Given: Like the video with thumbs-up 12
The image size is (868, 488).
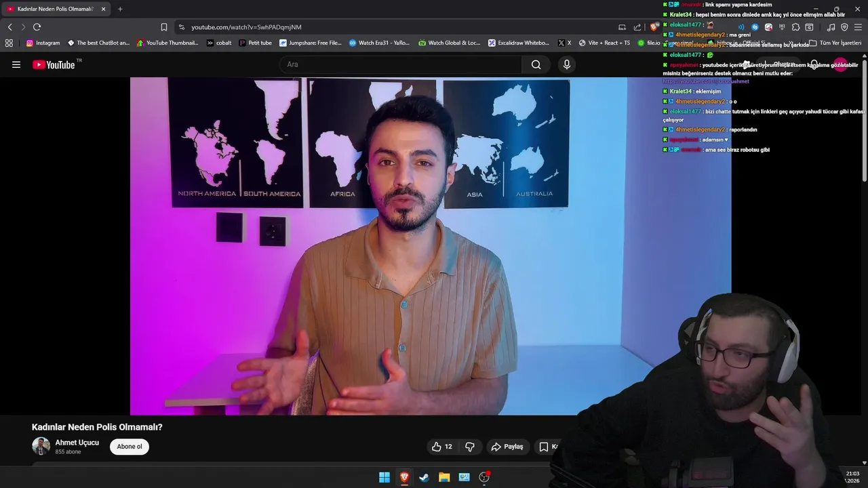Looking at the screenshot, I should click(442, 447).
